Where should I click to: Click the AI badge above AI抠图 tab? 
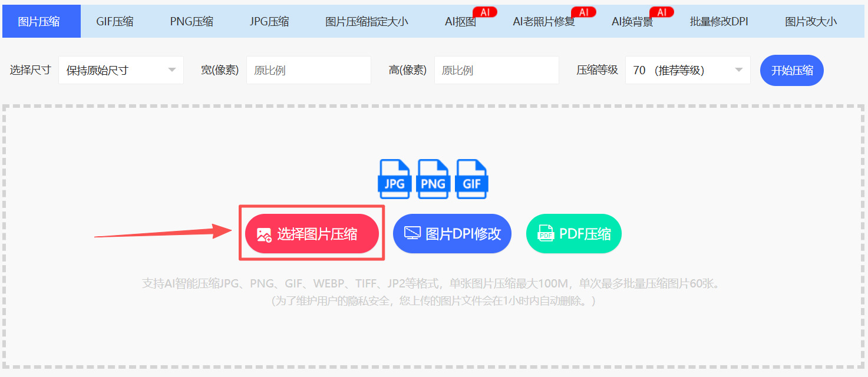[x=484, y=11]
